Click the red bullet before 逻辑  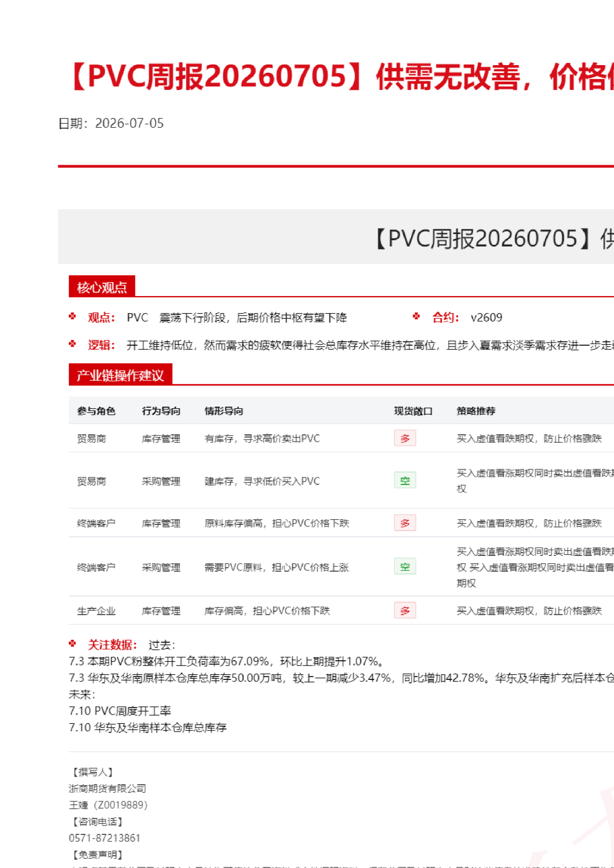tap(72, 344)
